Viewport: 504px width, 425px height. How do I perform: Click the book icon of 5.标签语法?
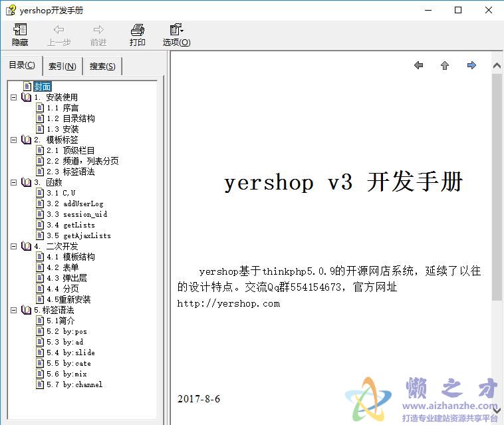(26, 310)
